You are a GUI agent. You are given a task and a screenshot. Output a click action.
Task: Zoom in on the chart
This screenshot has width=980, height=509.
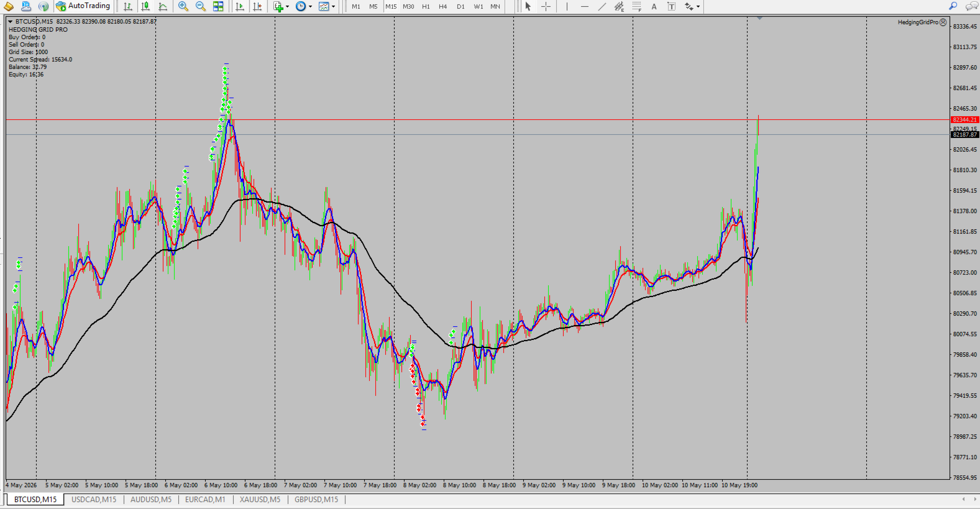tap(183, 6)
